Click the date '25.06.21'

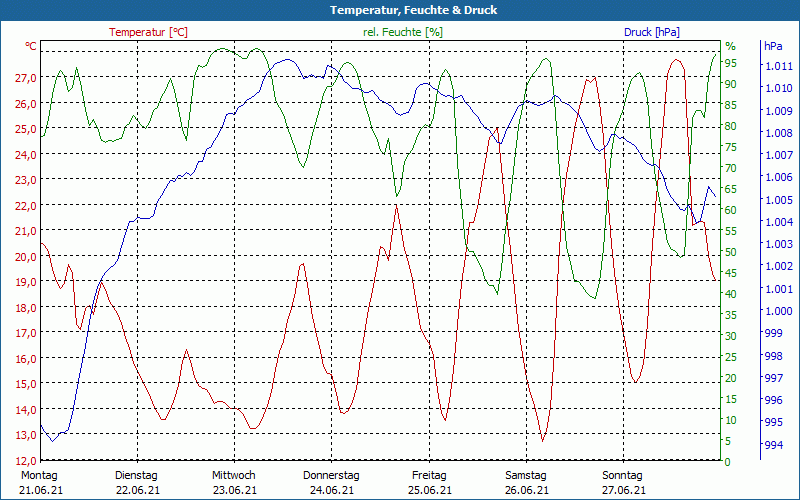(430, 490)
